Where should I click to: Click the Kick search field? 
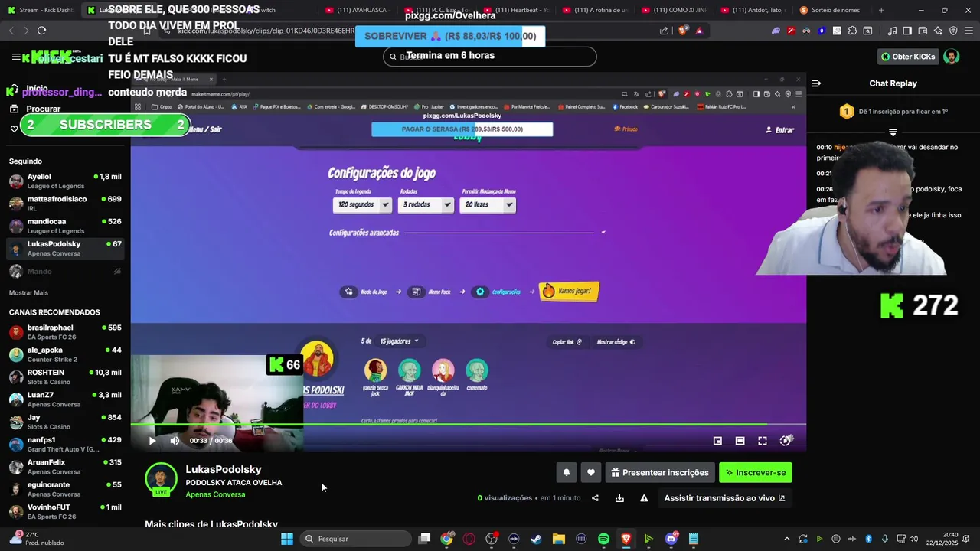(x=490, y=57)
